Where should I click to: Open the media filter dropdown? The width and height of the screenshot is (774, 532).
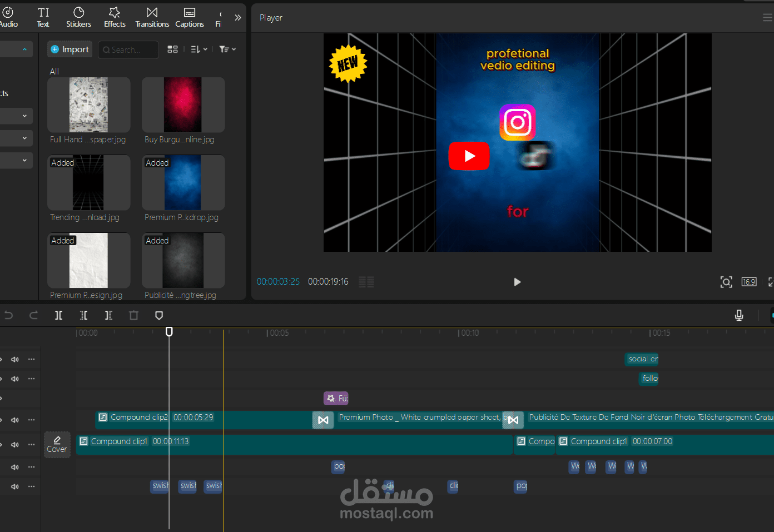(x=227, y=49)
